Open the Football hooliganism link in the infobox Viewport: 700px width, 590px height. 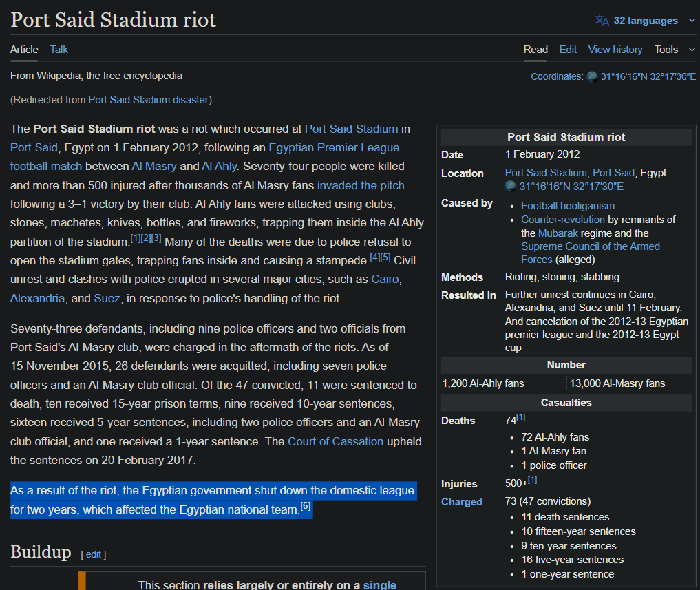(568, 206)
